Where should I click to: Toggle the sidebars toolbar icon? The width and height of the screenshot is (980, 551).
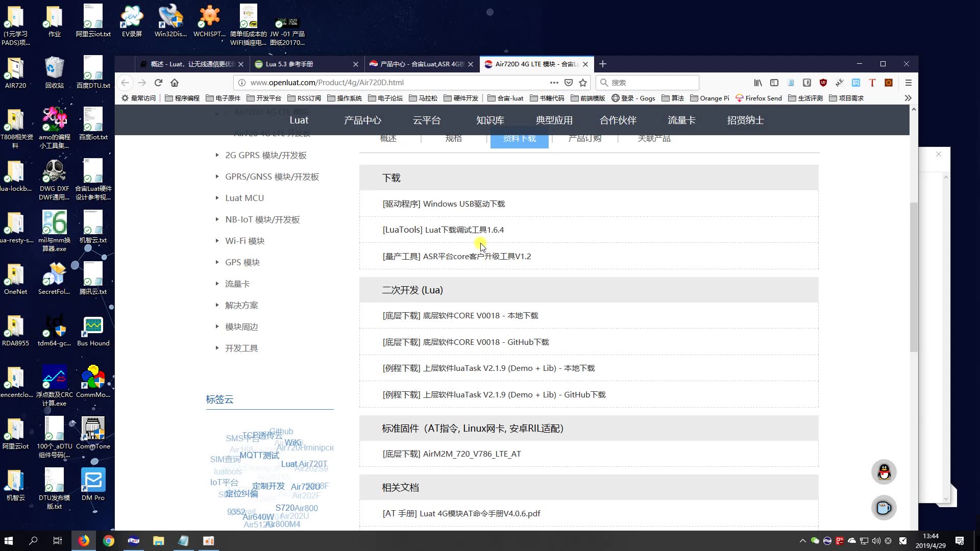point(774,83)
